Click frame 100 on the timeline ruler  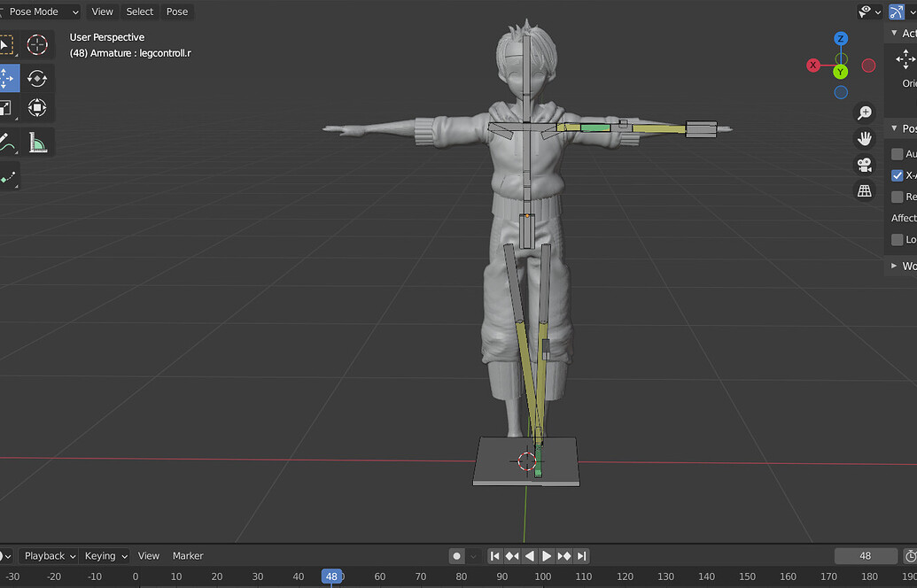pyautogui.click(x=543, y=576)
